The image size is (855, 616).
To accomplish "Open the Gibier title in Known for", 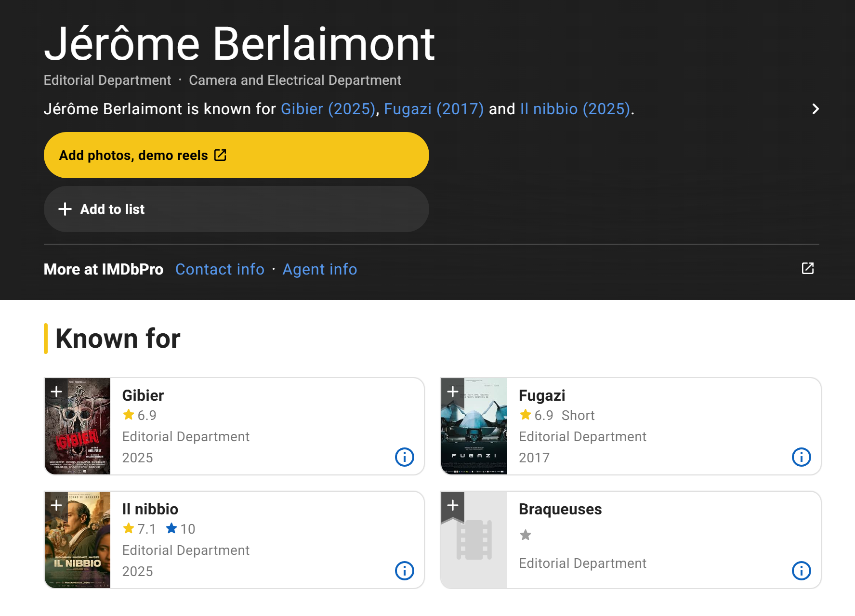I will click(x=143, y=395).
